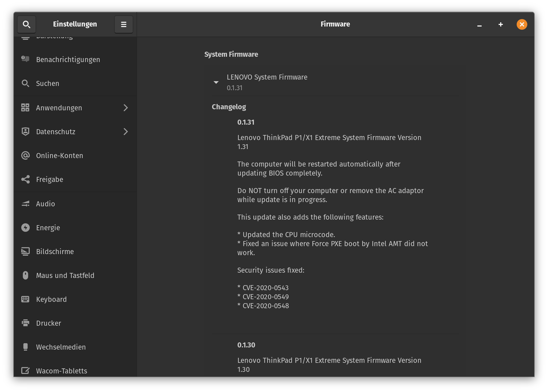
Task: Open Suchen settings
Action: (x=48, y=83)
